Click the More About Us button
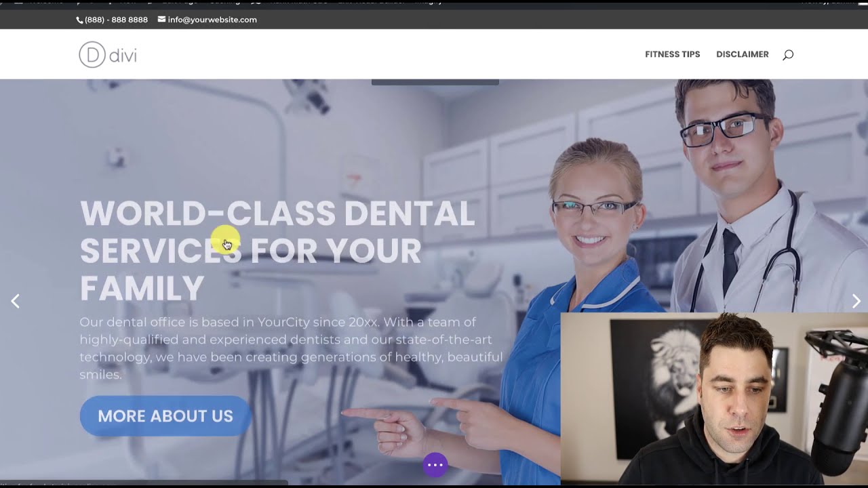868x488 pixels. [165, 415]
